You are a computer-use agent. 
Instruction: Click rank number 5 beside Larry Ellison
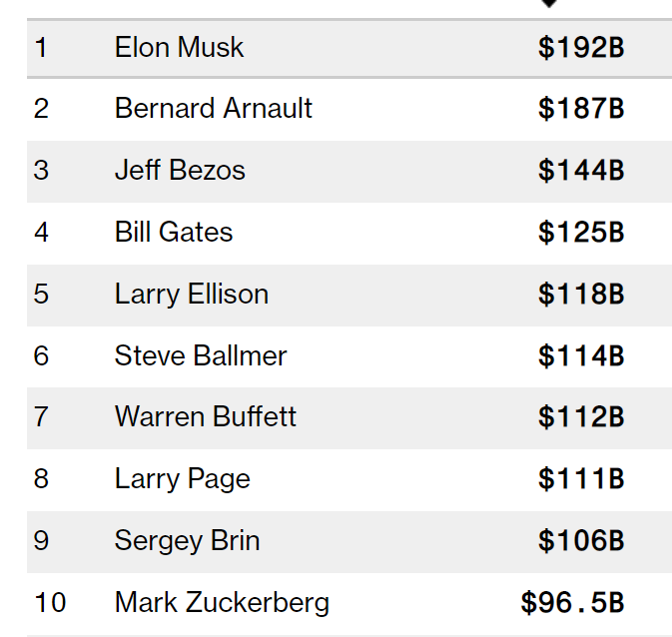pyautogui.click(x=40, y=294)
